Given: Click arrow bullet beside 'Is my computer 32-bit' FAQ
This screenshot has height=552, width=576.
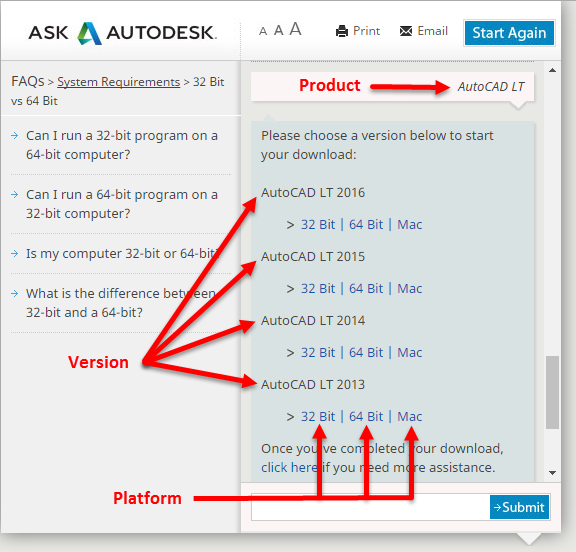Looking at the screenshot, I should (15, 253).
